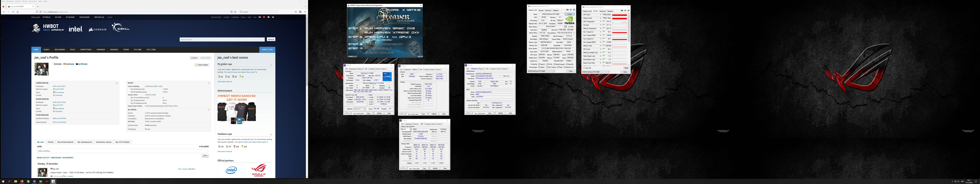Expand the GPU Clock sensor dropdown
980x184 pixels.
[x=601, y=15]
